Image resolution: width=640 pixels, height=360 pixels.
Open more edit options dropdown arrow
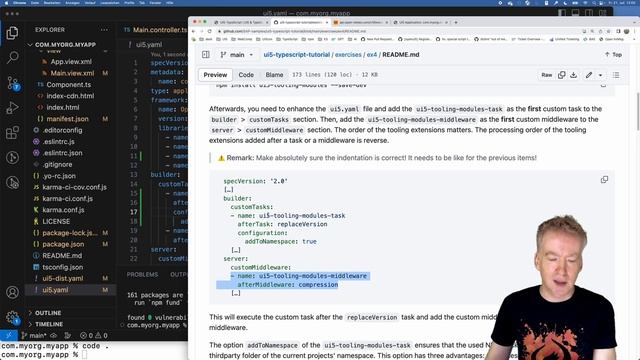(600, 75)
